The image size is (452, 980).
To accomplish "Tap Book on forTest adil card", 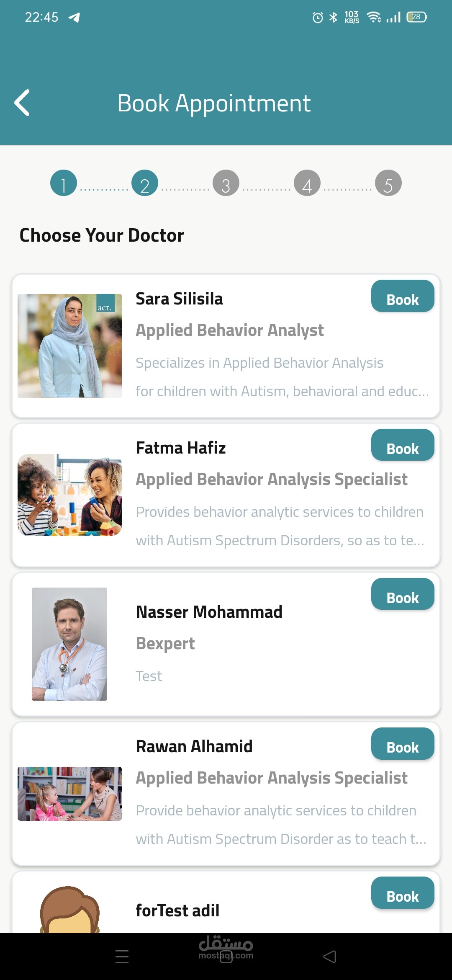I will tap(402, 893).
